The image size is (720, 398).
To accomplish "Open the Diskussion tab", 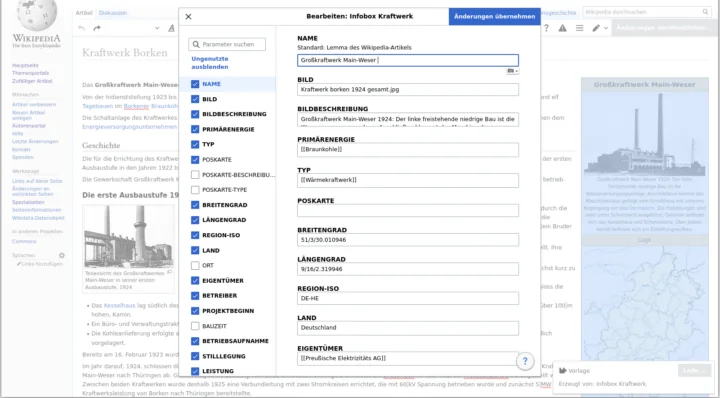I will 113,13.
